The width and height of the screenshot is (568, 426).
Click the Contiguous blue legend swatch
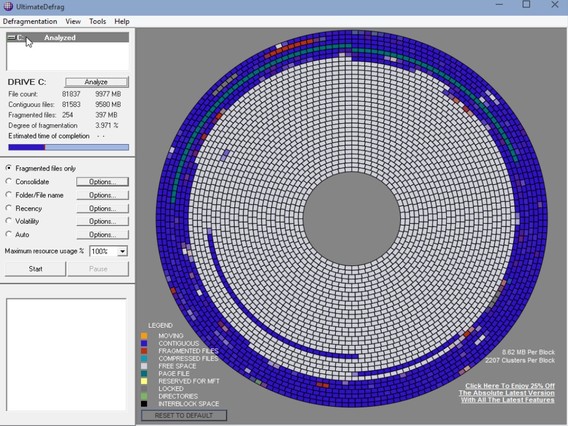tap(144, 343)
